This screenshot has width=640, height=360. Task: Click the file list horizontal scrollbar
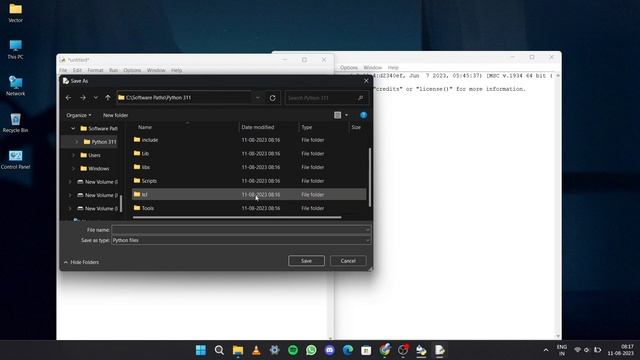(237, 217)
